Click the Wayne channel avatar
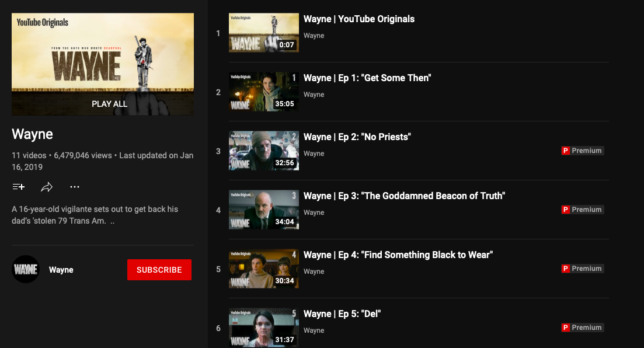This screenshot has width=644, height=348. click(26, 270)
